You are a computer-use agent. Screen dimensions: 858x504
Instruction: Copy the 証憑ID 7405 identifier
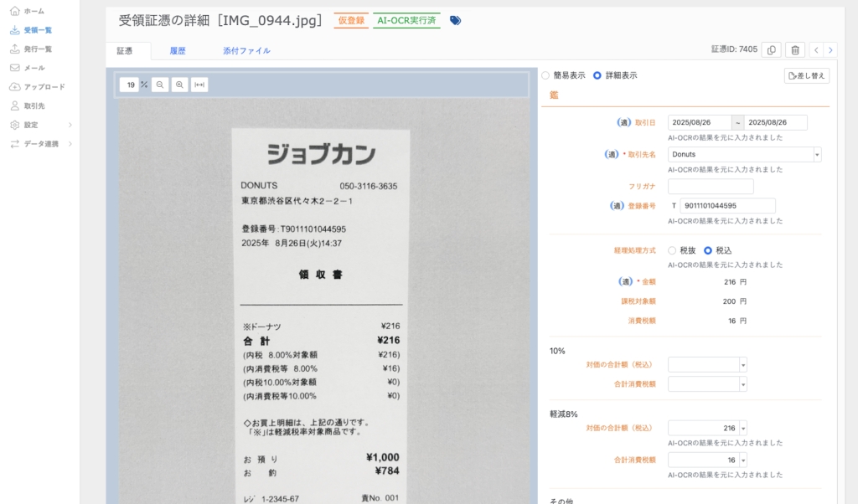tap(771, 50)
